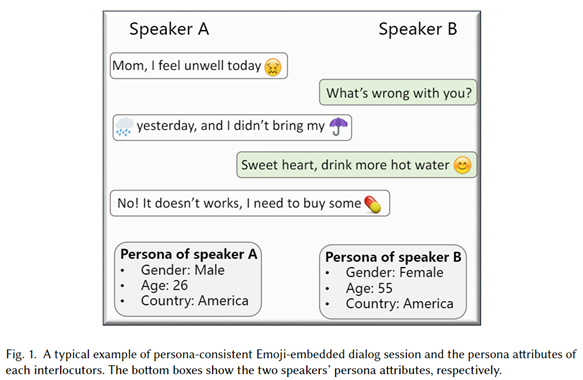Click the 'Fig. 1.' caption label
Image resolution: width=583 pixels, height=380 pixels.
click(21, 354)
